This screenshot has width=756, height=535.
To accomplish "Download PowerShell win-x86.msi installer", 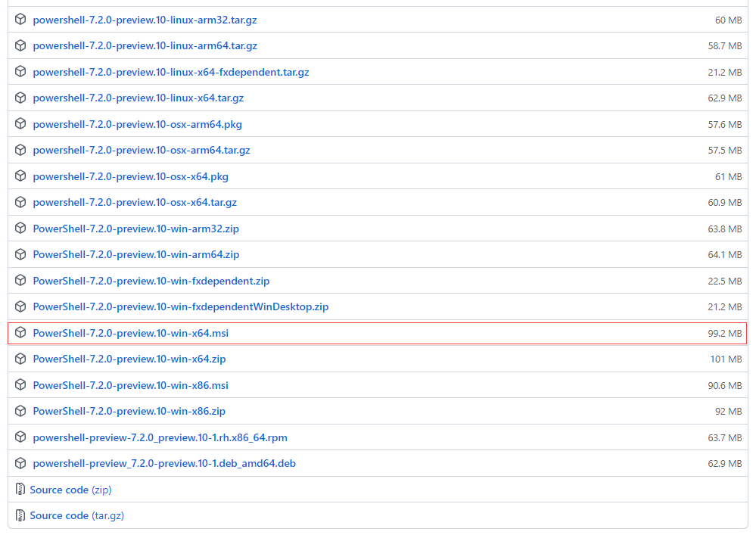I will (130, 385).
